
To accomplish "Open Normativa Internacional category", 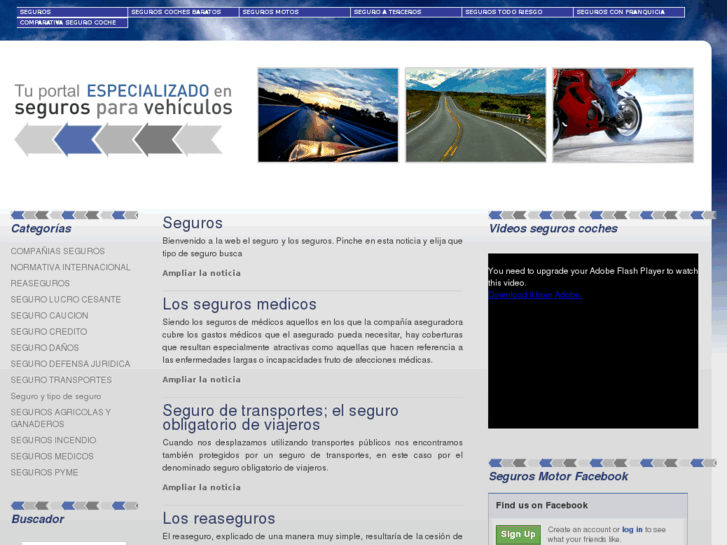I will (70, 267).
